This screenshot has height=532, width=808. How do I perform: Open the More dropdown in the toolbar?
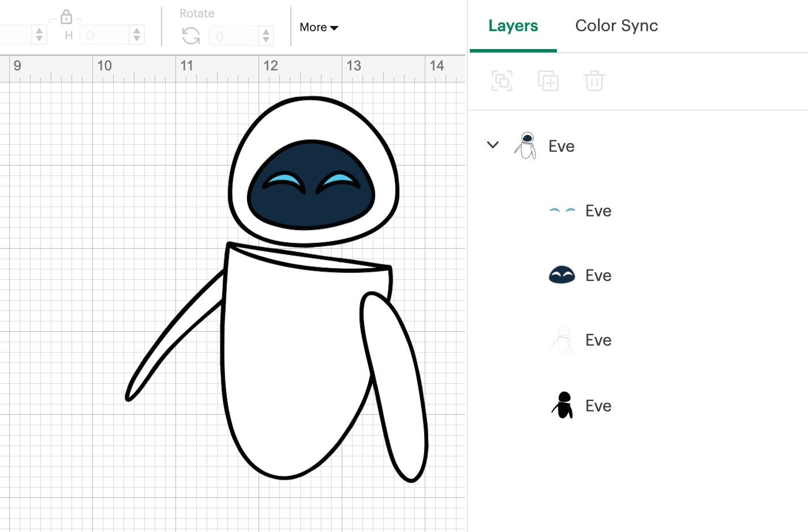(x=318, y=27)
